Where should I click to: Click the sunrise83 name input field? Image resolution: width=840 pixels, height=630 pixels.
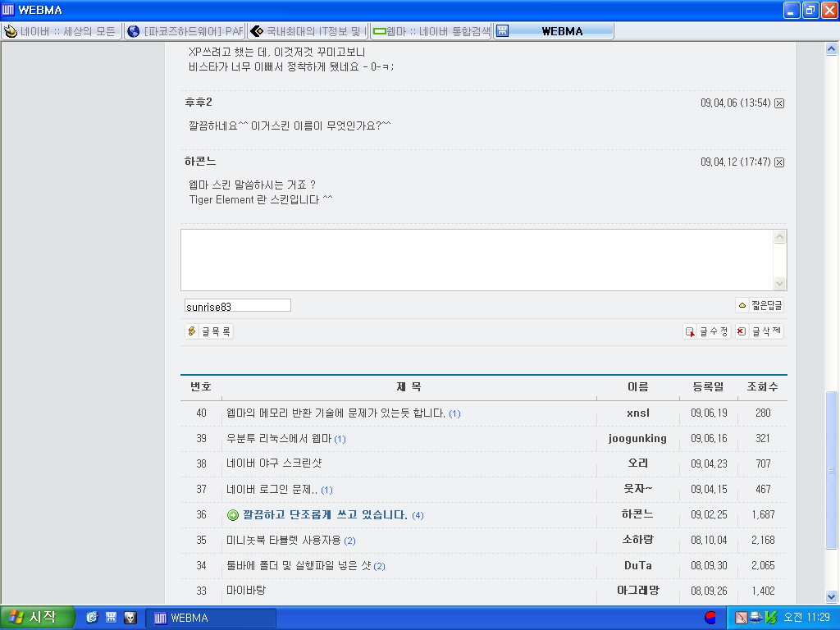[x=237, y=306]
